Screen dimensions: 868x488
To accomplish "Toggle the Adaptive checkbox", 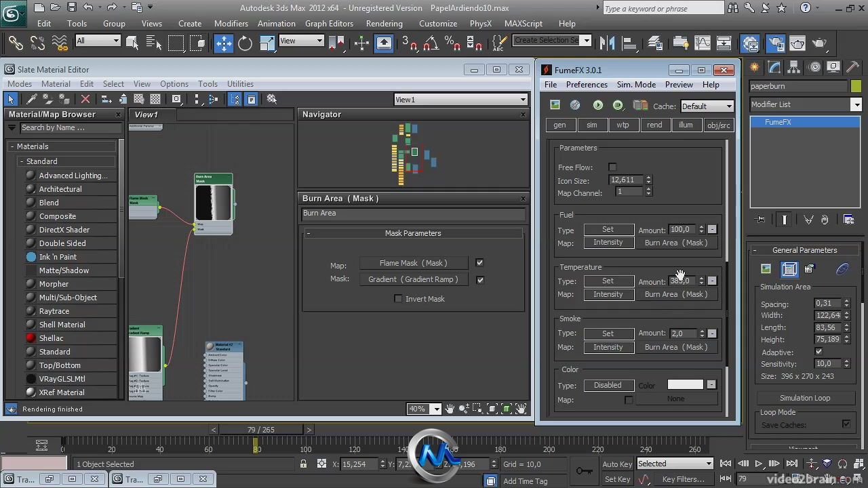I will (818, 352).
